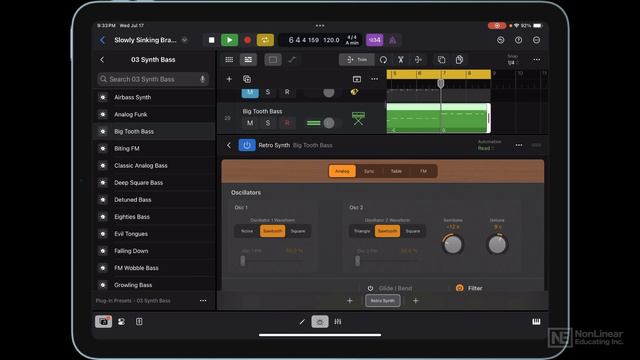Select the Join regions tool icon
This screenshot has width=640, height=360.
point(418,60)
